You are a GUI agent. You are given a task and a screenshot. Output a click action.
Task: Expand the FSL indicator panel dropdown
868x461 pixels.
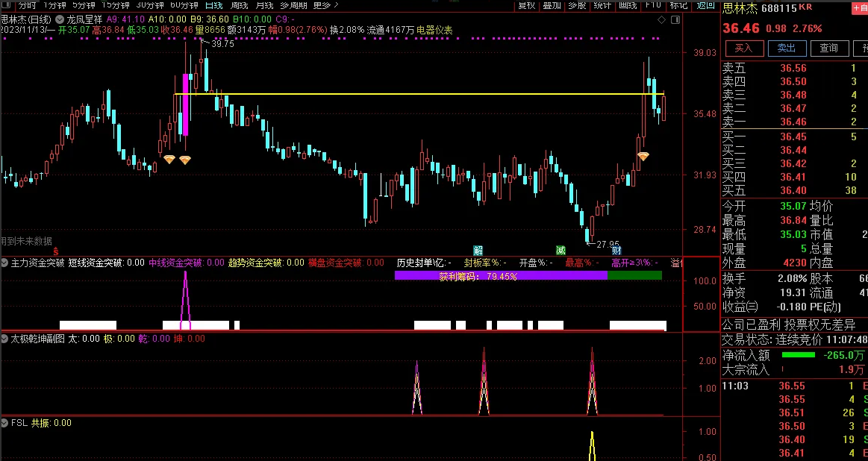click(x=5, y=423)
